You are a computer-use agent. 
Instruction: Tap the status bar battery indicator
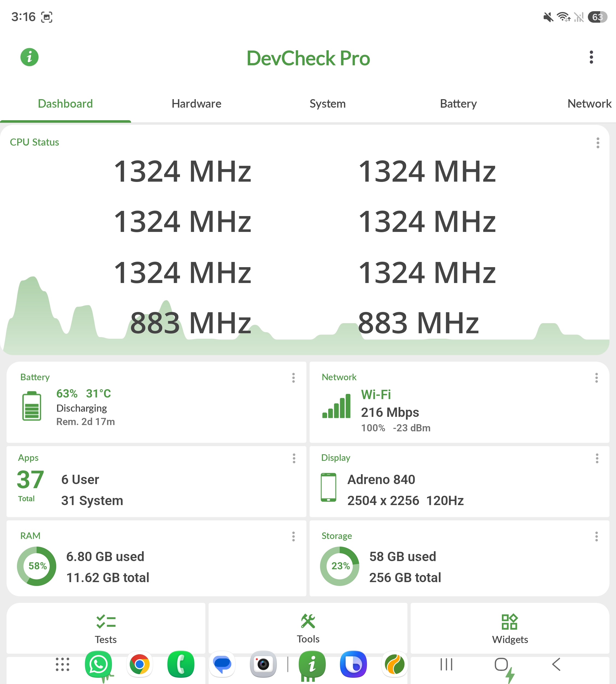point(597,17)
